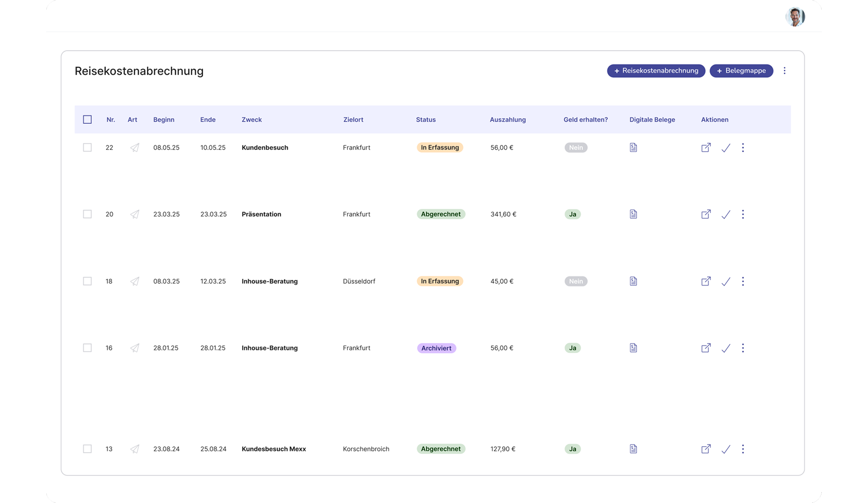The height and width of the screenshot is (503, 868).
Task: Open more options for trip 20
Action: (x=743, y=214)
